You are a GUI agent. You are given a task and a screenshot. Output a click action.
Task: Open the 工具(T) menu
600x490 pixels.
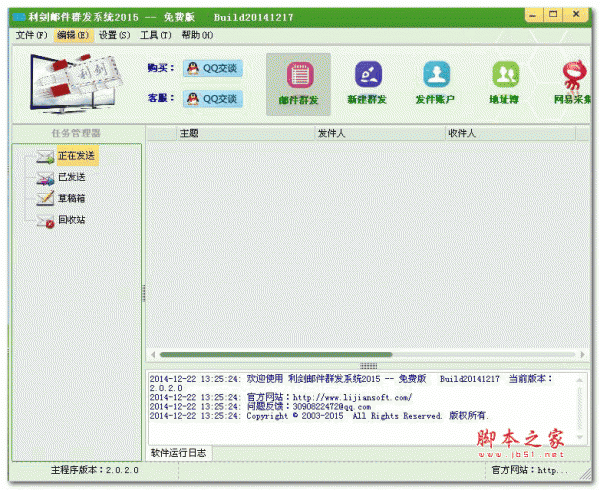[156, 35]
